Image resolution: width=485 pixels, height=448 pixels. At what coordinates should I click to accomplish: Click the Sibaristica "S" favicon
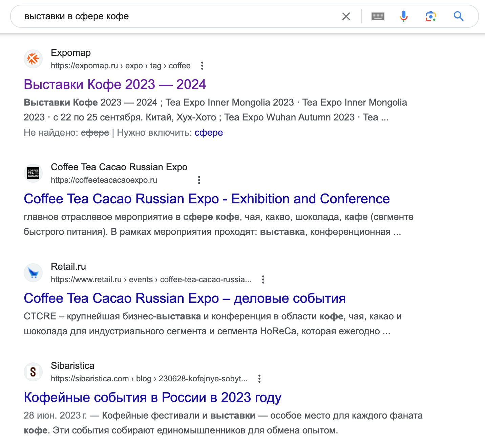click(x=33, y=372)
